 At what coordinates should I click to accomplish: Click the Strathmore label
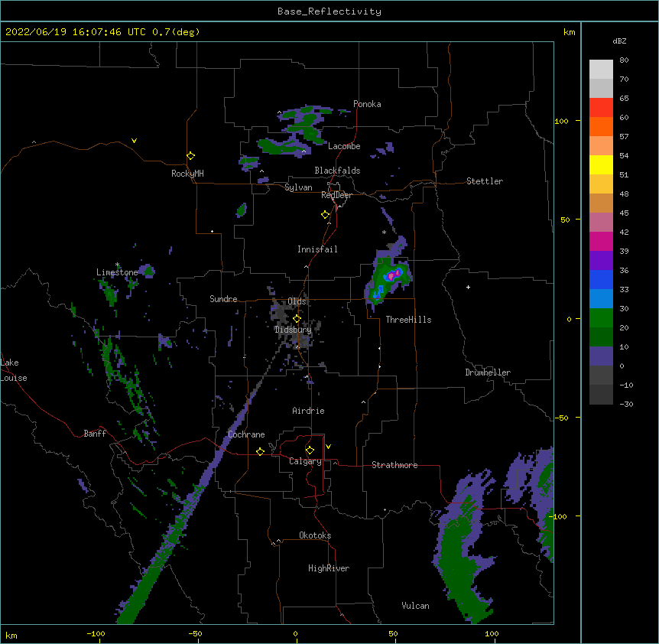coord(394,465)
